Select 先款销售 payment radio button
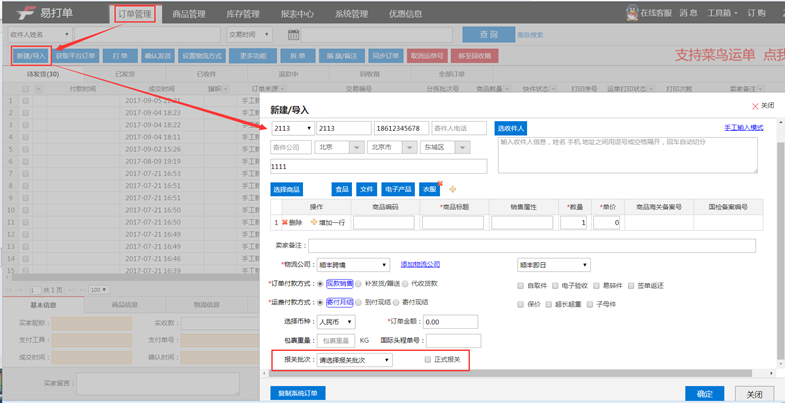The height and width of the screenshot is (403, 785). (x=321, y=283)
